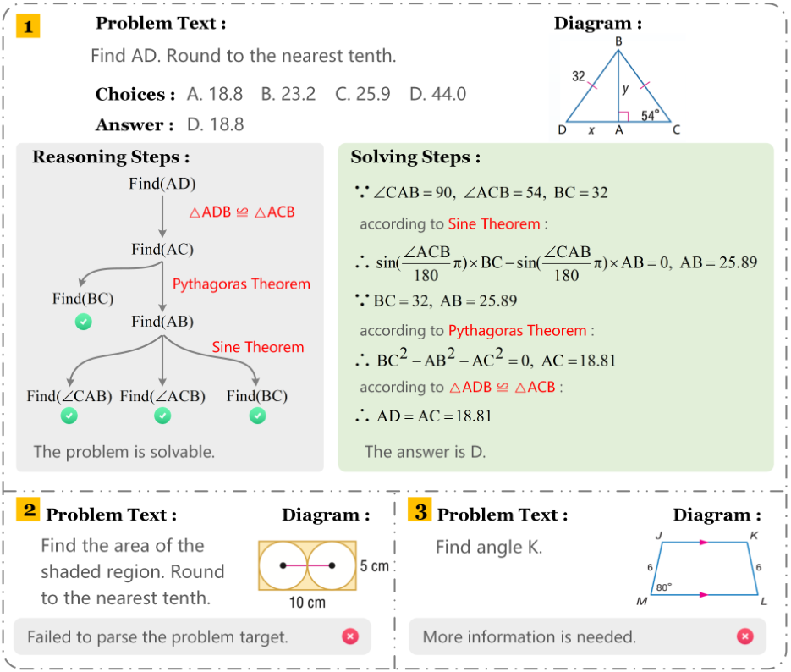Click the yellow number 2 badge
This screenshot has height=672, width=791.
click(28, 510)
